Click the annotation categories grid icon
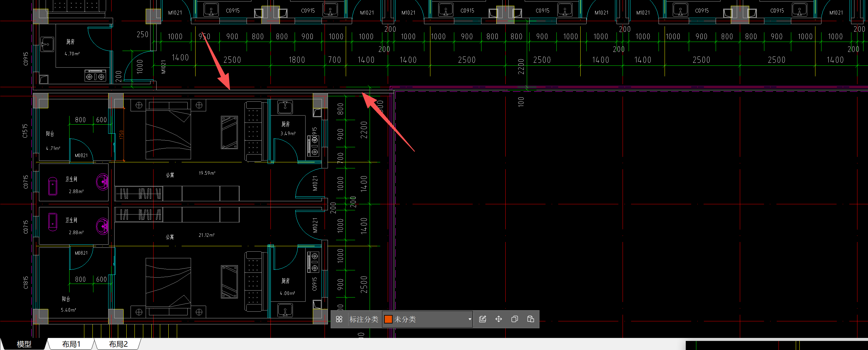 [x=339, y=319]
